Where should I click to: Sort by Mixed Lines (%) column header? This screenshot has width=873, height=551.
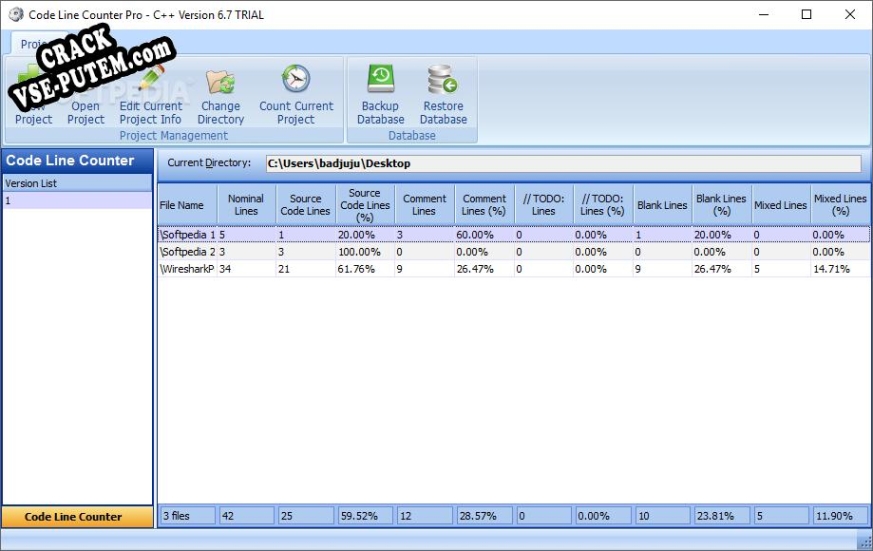[x=840, y=205]
